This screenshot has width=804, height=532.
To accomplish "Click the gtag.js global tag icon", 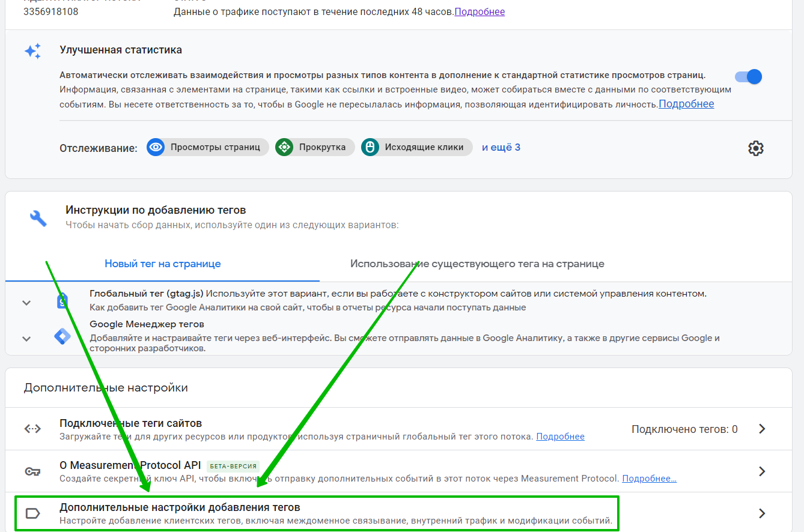I will (x=62, y=300).
